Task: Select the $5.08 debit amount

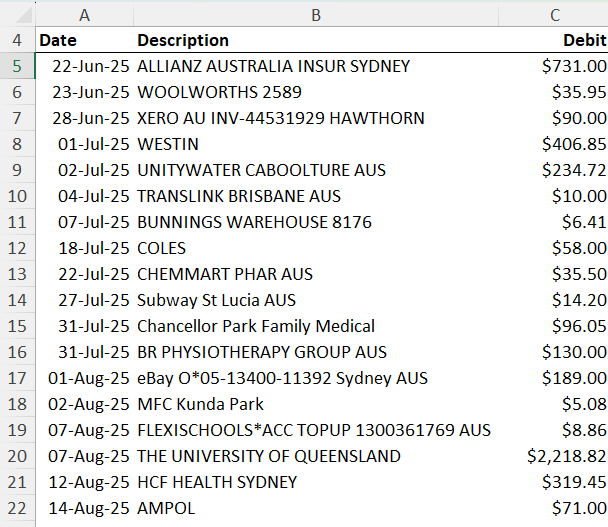Action: [553, 404]
